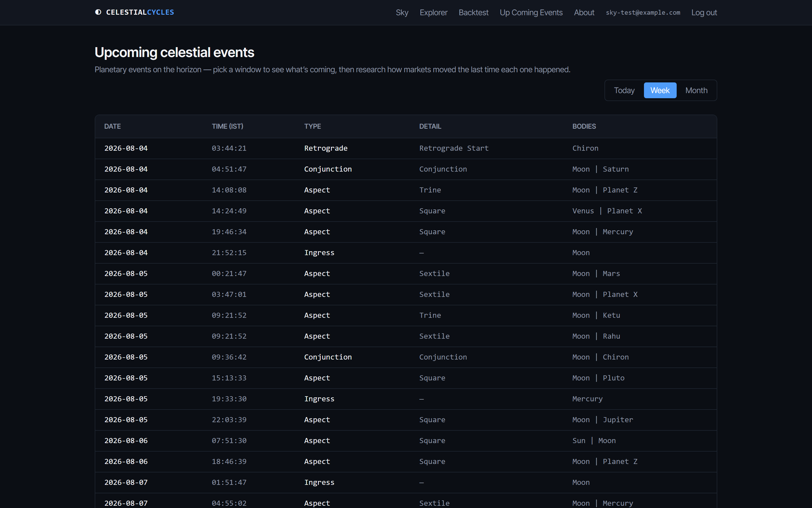Screen dimensions: 812x508
Task: Open the Backtest page
Action: click(x=473, y=12)
